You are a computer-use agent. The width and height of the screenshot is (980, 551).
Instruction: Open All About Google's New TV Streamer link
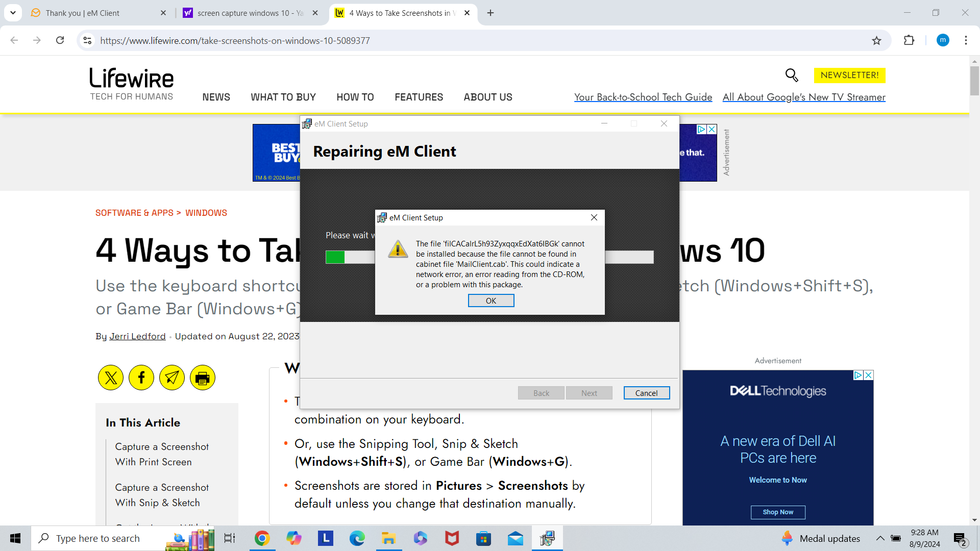(x=804, y=97)
